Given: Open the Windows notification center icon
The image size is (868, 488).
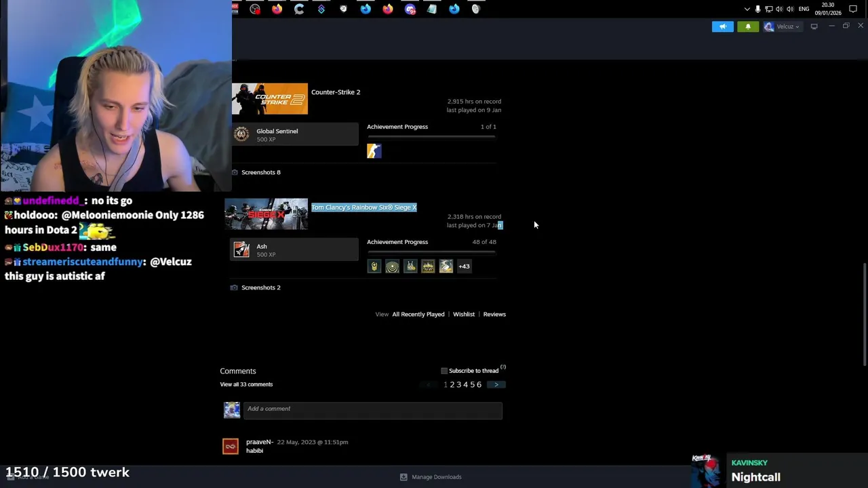Looking at the screenshot, I should point(853,9).
